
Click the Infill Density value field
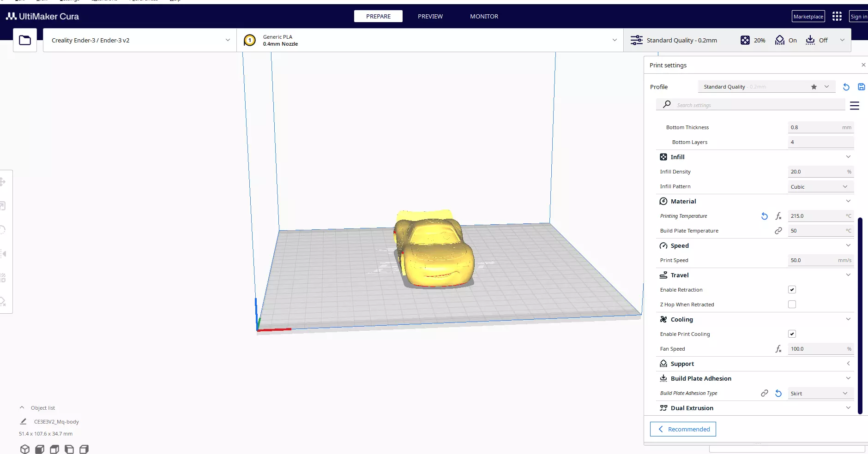click(x=820, y=172)
